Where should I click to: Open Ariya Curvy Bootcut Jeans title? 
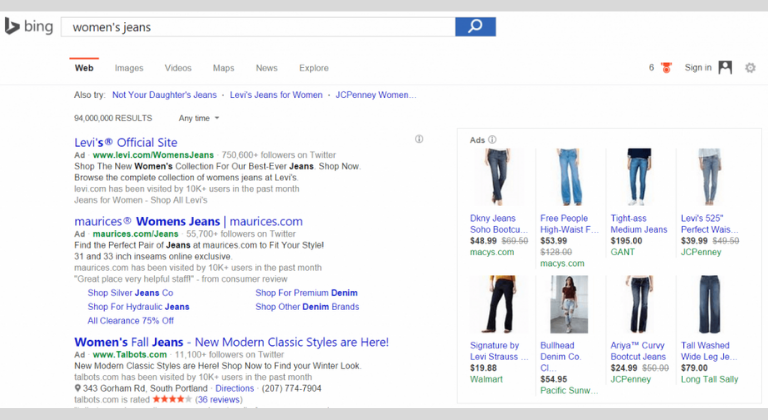tap(638, 351)
